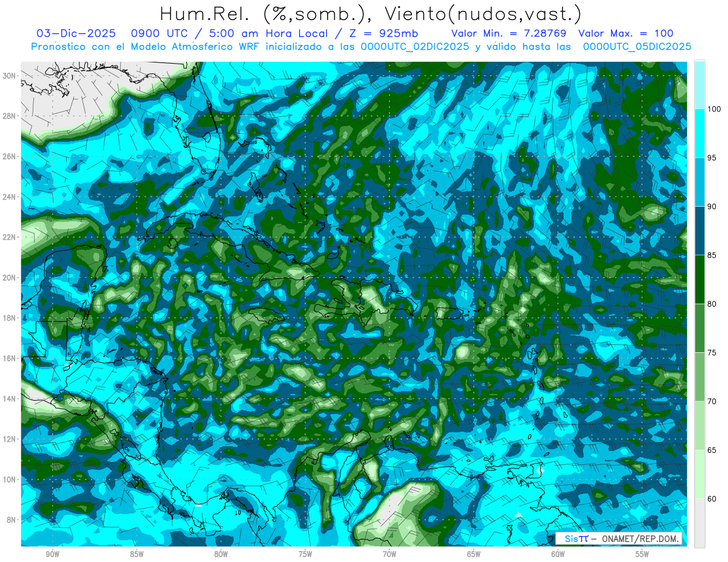Click the 75W longitude label

[x=305, y=555]
